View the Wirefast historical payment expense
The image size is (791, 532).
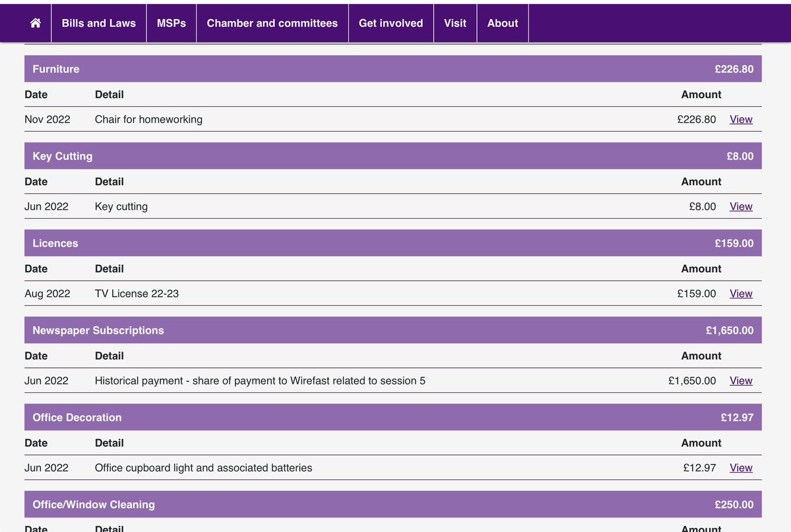click(741, 381)
